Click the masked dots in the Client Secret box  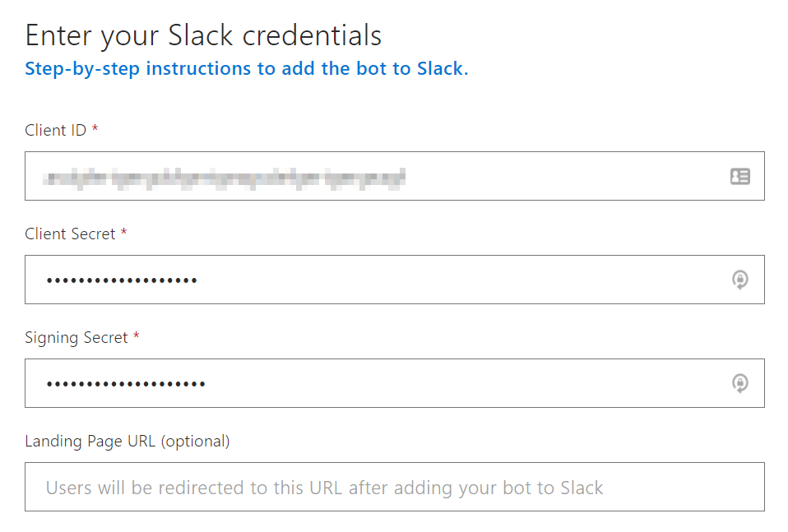(x=119, y=280)
